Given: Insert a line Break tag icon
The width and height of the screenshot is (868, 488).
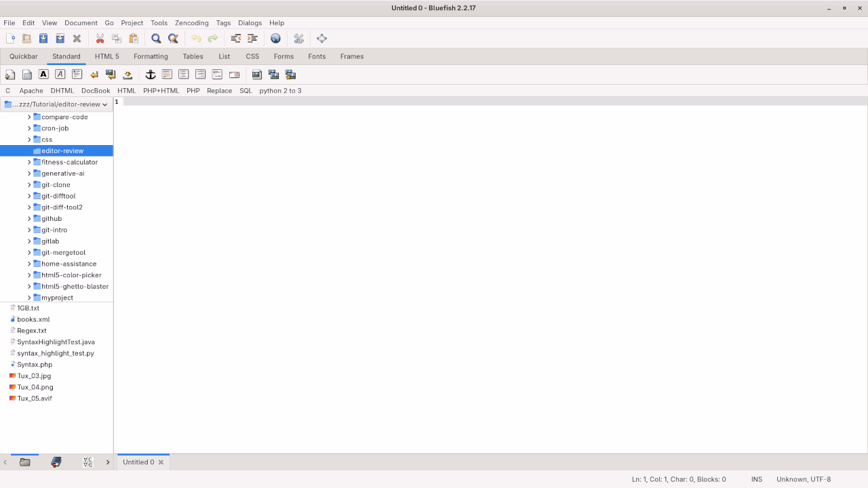Looking at the screenshot, I should point(94,75).
